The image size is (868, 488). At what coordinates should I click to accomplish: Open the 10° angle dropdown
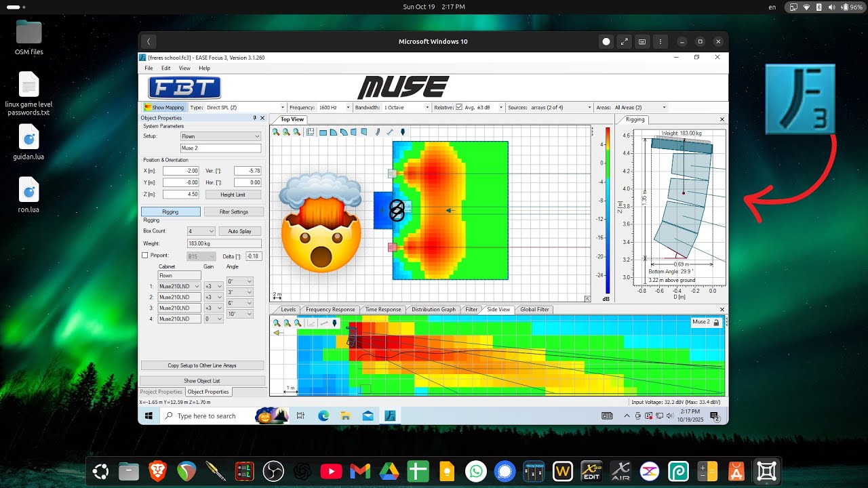pos(240,314)
